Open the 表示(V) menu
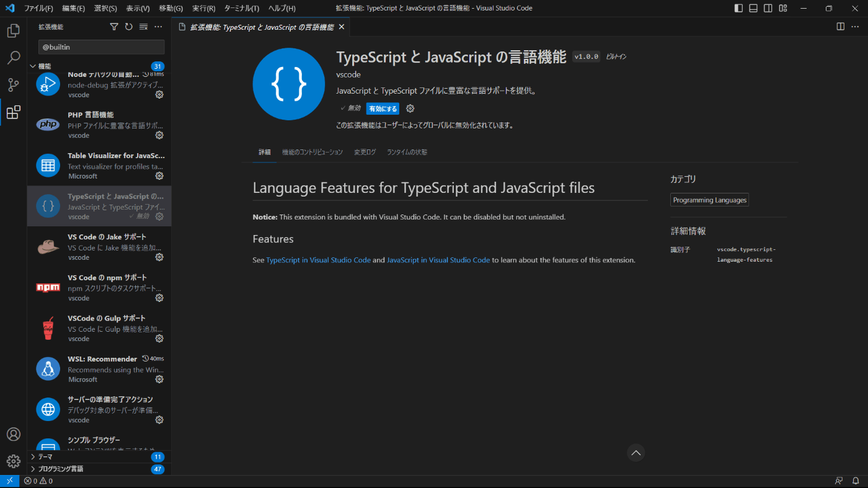This screenshot has width=868, height=488. point(138,8)
